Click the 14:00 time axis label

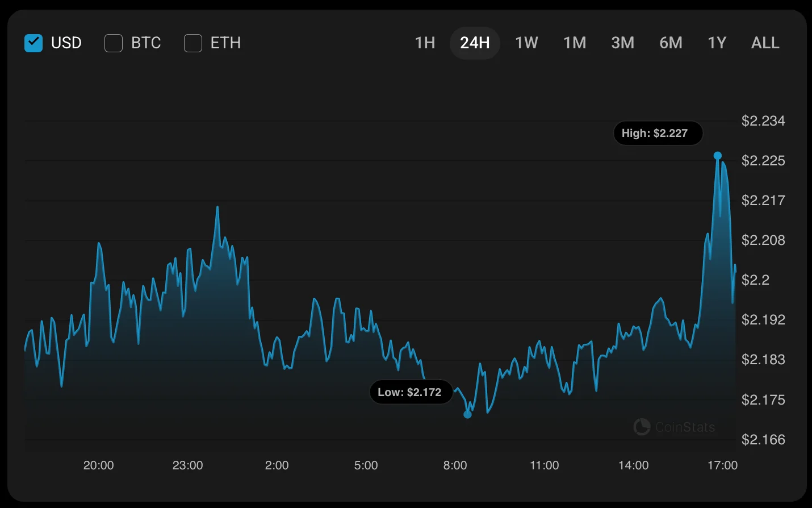634,465
